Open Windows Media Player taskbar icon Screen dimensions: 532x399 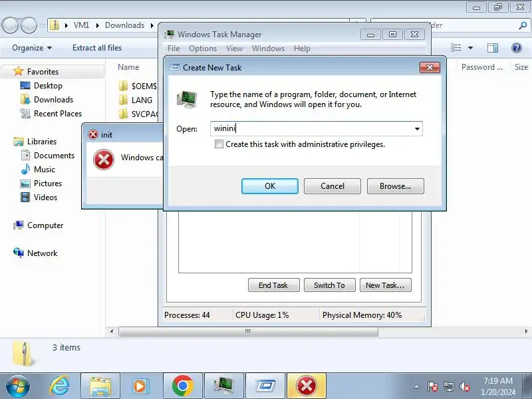140,386
